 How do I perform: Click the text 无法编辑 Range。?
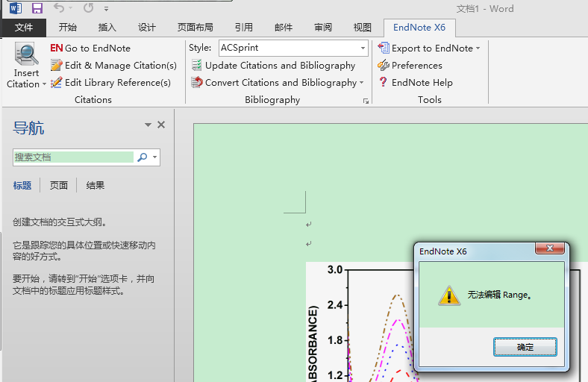[500, 295]
